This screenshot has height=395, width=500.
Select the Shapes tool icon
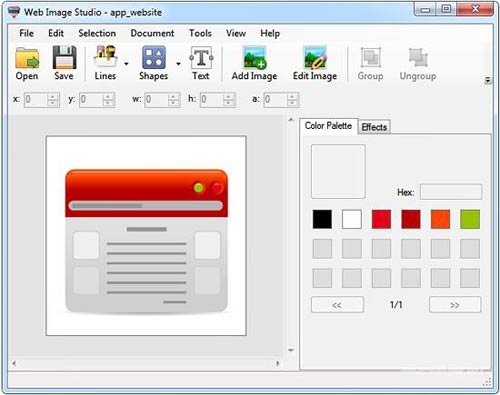(154, 57)
